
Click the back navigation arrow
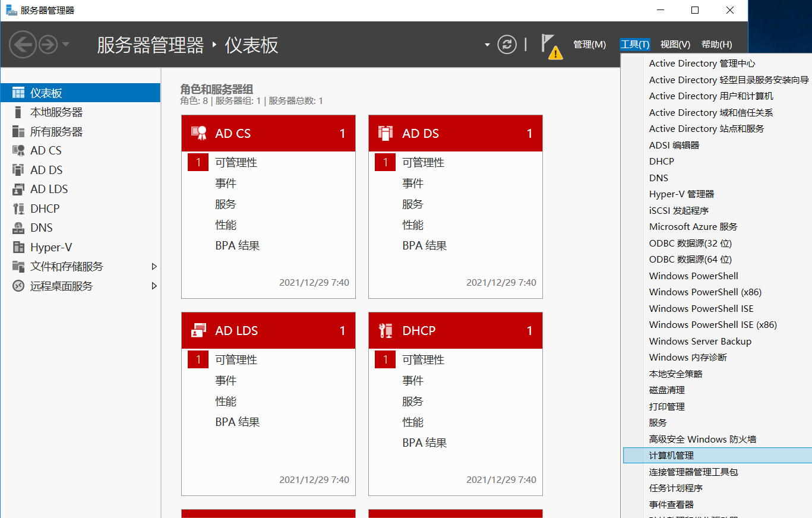pyautogui.click(x=23, y=45)
